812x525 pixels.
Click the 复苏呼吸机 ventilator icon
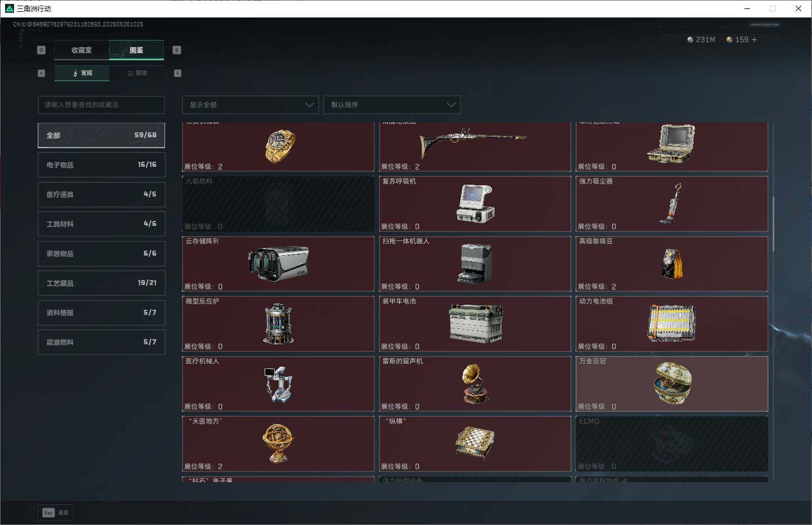coord(475,203)
